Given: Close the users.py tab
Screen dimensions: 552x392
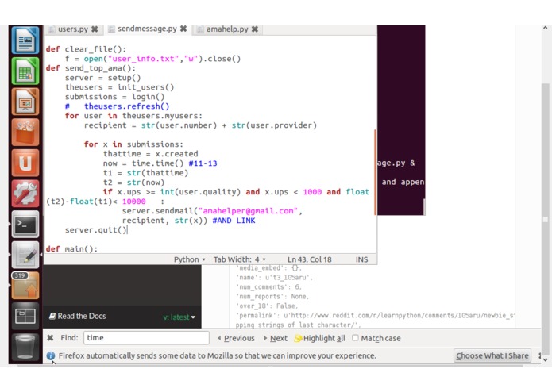Looking at the screenshot, I should click(x=95, y=29).
